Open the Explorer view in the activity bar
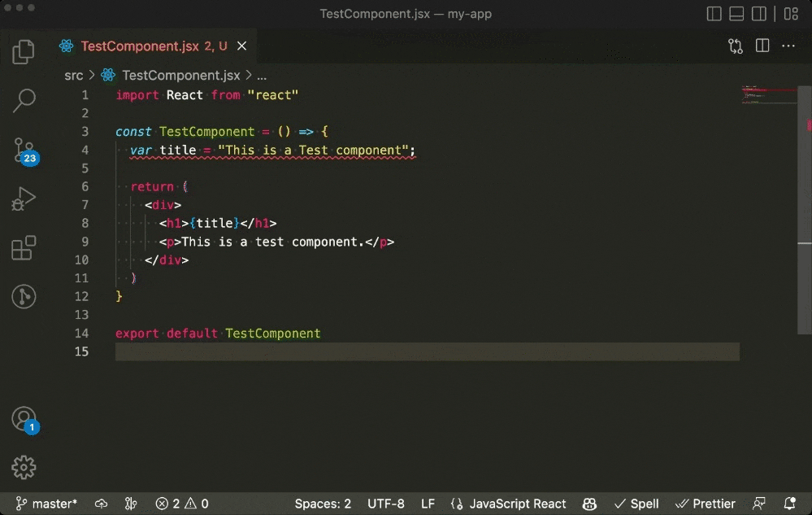 24,50
